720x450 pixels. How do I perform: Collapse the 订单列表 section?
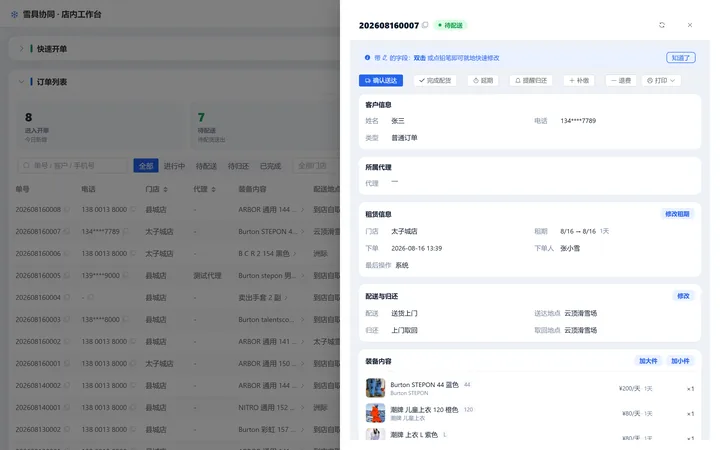click(21, 82)
